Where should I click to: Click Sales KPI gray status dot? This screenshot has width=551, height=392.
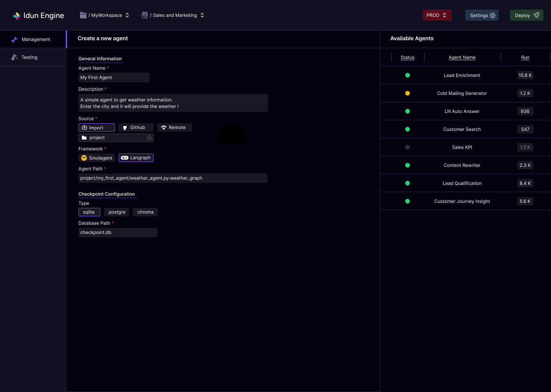click(x=408, y=147)
